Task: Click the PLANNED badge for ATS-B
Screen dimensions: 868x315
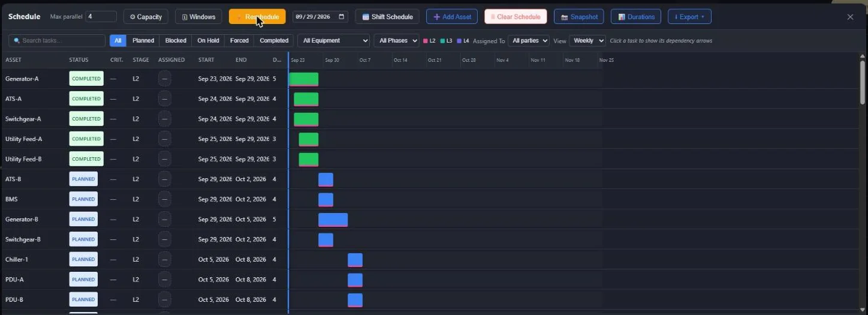Action: point(83,179)
